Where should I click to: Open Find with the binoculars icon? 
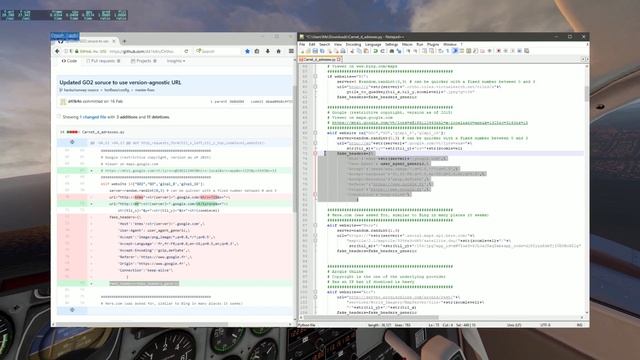(x=391, y=51)
